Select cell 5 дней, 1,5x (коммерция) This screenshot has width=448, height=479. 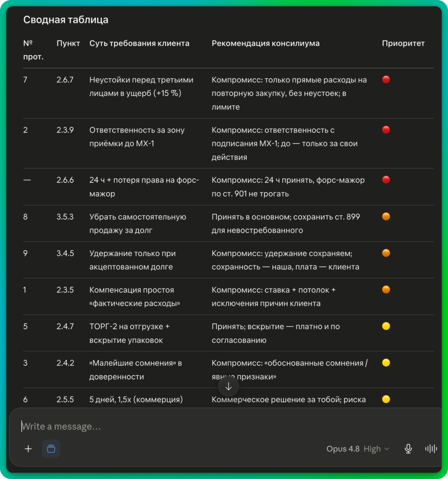136,399
